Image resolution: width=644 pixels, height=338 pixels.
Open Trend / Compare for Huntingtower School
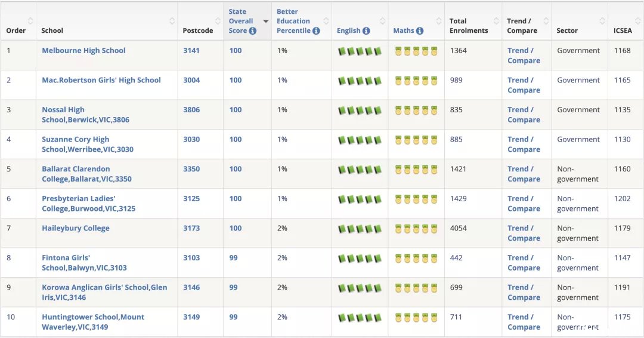[524, 322]
